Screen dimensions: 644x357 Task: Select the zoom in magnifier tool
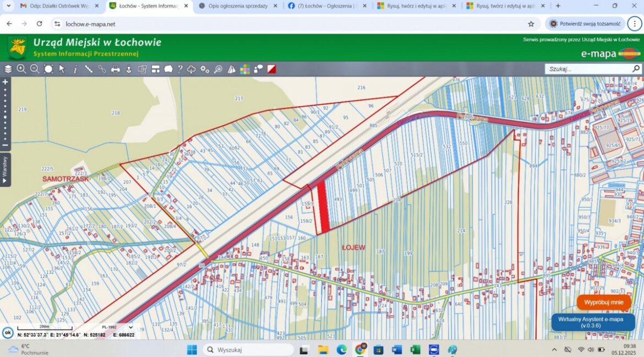pos(21,69)
